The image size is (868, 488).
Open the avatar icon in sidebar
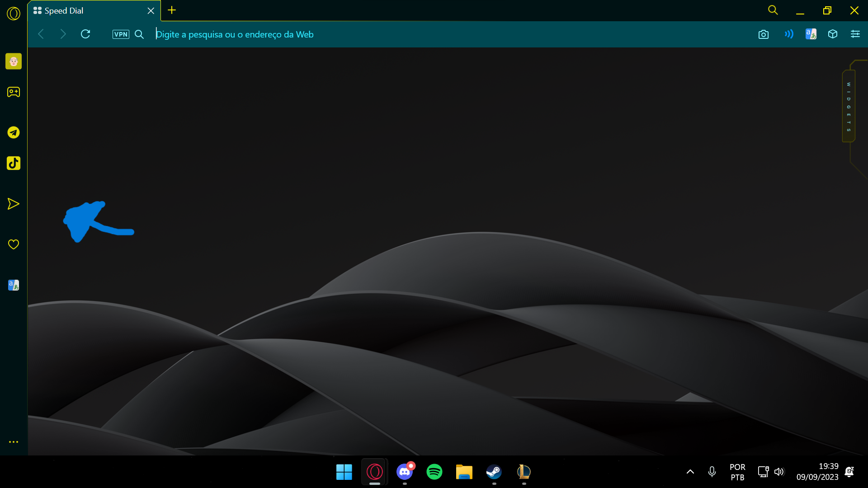[x=14, y=61]
